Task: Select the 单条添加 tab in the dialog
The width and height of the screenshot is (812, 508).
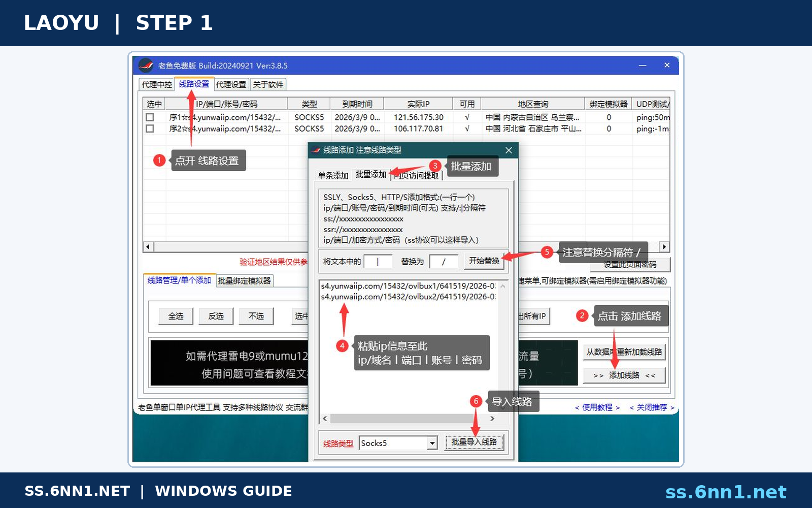Action: point(333,175)
